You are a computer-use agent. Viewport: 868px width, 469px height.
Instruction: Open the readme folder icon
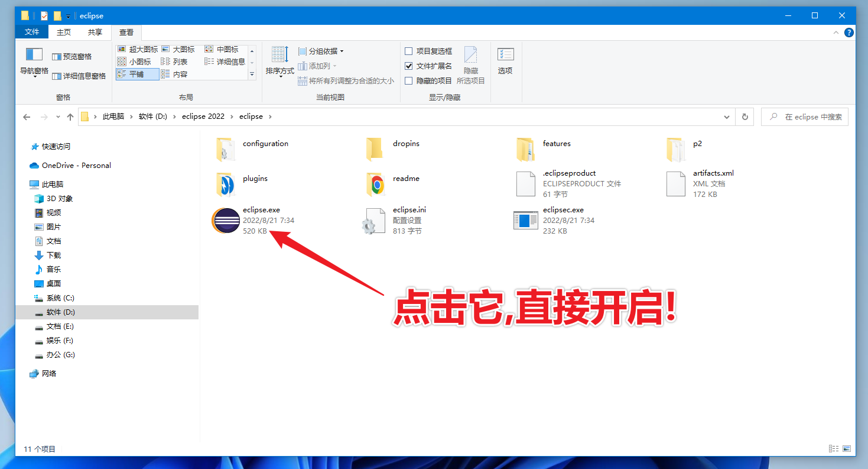coord(375,184)
